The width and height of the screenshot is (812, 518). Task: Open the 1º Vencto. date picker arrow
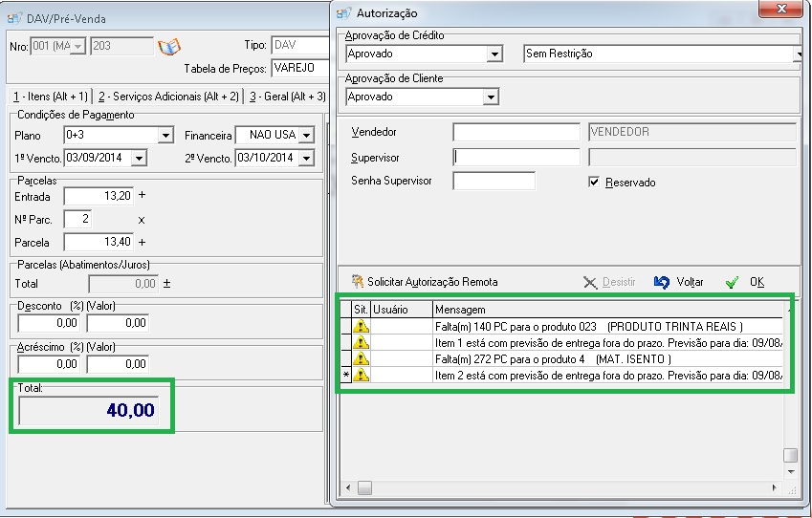tap(139, 159)
